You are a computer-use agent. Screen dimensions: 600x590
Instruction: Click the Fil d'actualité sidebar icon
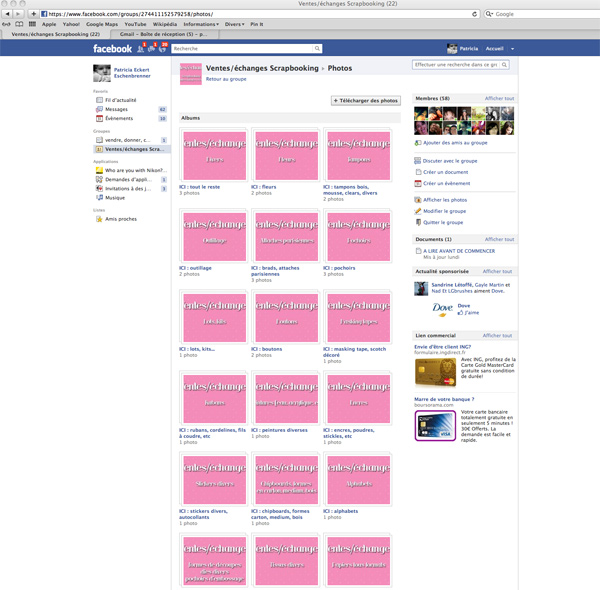[99, 100]
